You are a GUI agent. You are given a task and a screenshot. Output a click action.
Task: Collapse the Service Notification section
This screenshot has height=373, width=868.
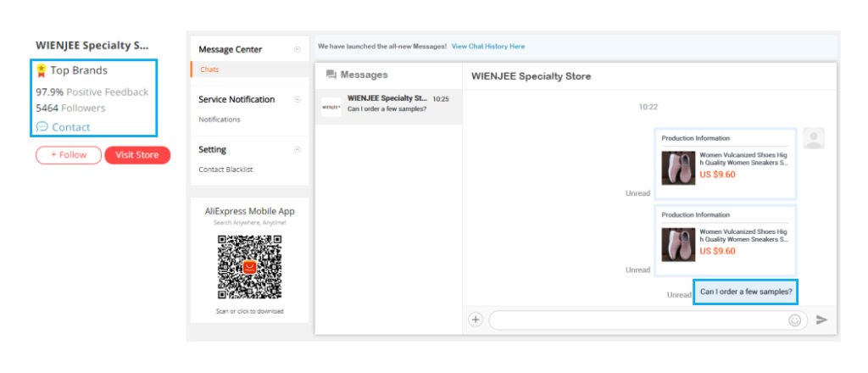tap(298, 100)
